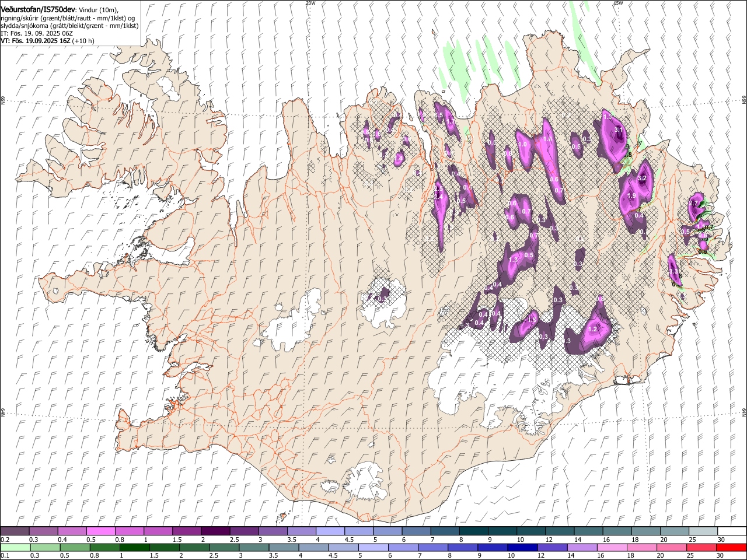Pick upper legend swatch between 1 and 1.5

(158, 531)
